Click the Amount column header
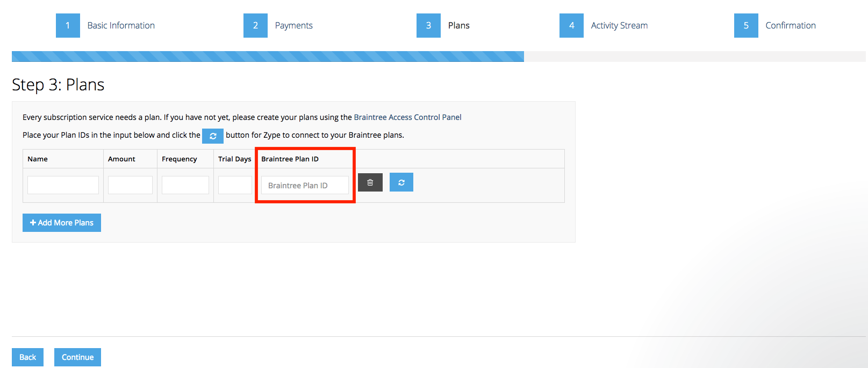 121,159
